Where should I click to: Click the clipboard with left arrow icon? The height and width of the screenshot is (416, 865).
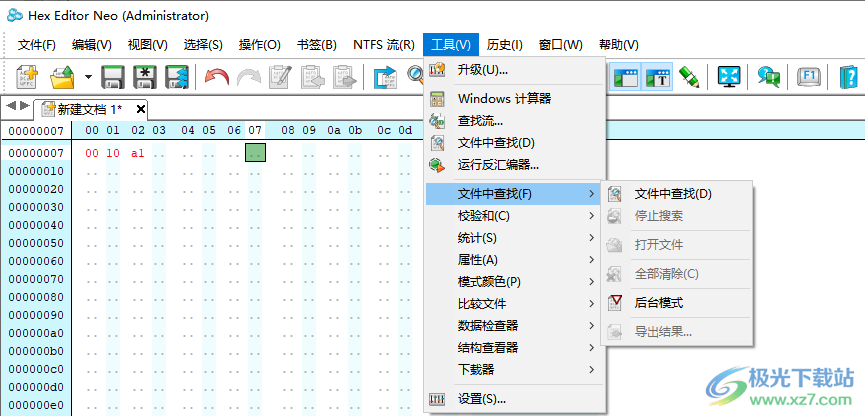tap(313, 77)
